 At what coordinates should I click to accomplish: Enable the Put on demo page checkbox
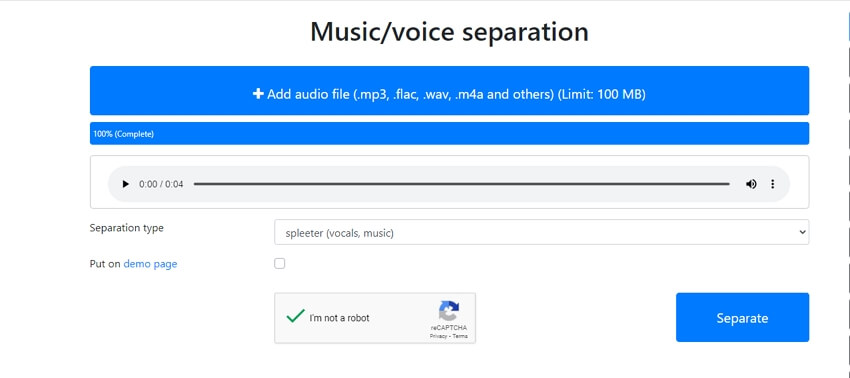(x=279, y=264)
